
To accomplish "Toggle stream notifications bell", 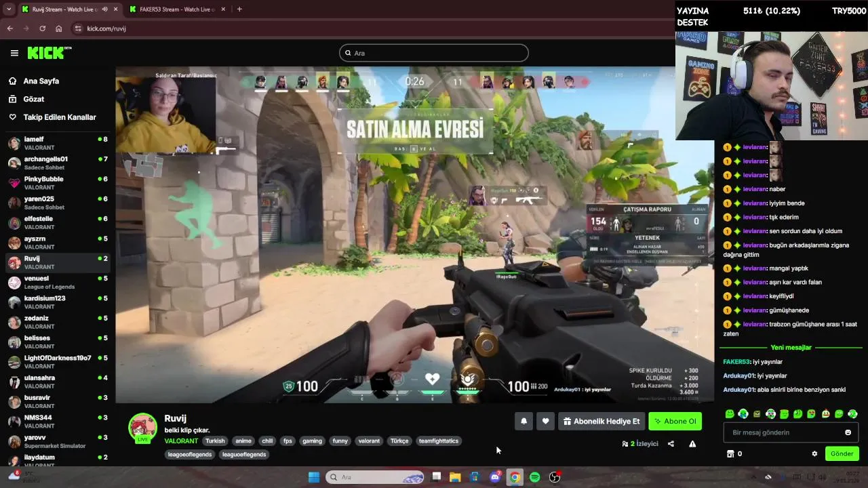I will (524, 421).
